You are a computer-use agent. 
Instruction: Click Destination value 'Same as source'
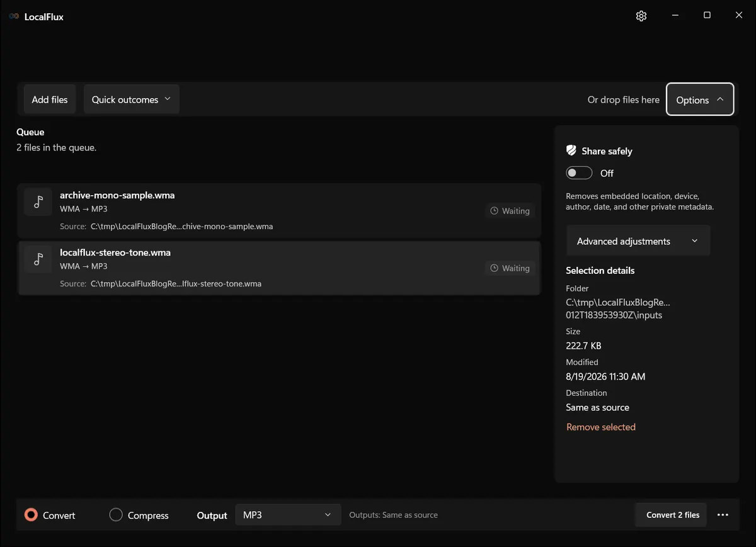pos(597,407)
